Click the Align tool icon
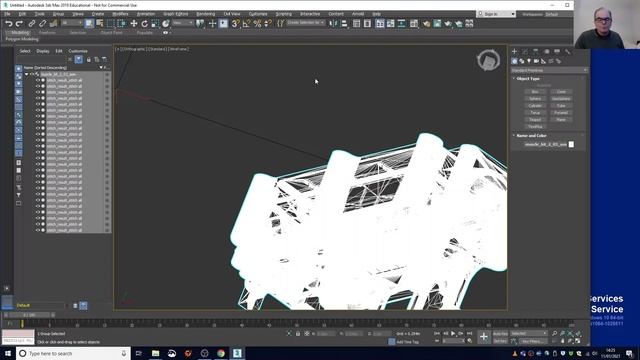 coord(344,24)
